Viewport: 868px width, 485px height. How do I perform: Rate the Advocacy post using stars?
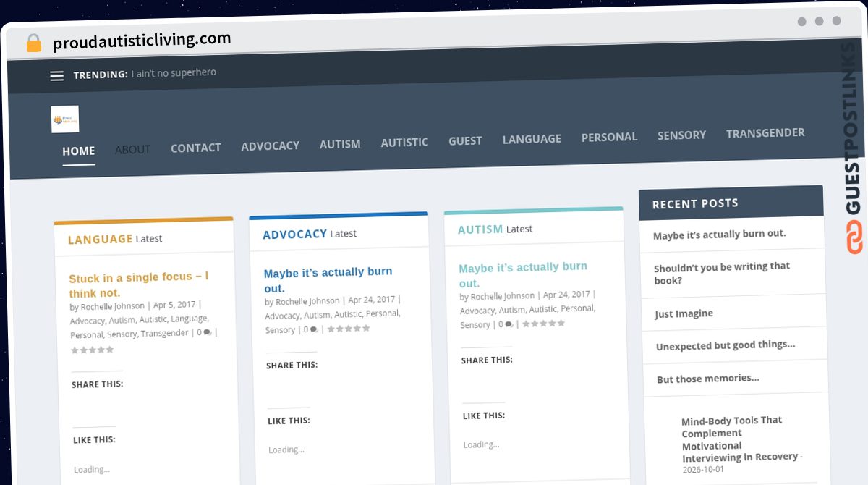pyautogui.click(x=349, y=329)
